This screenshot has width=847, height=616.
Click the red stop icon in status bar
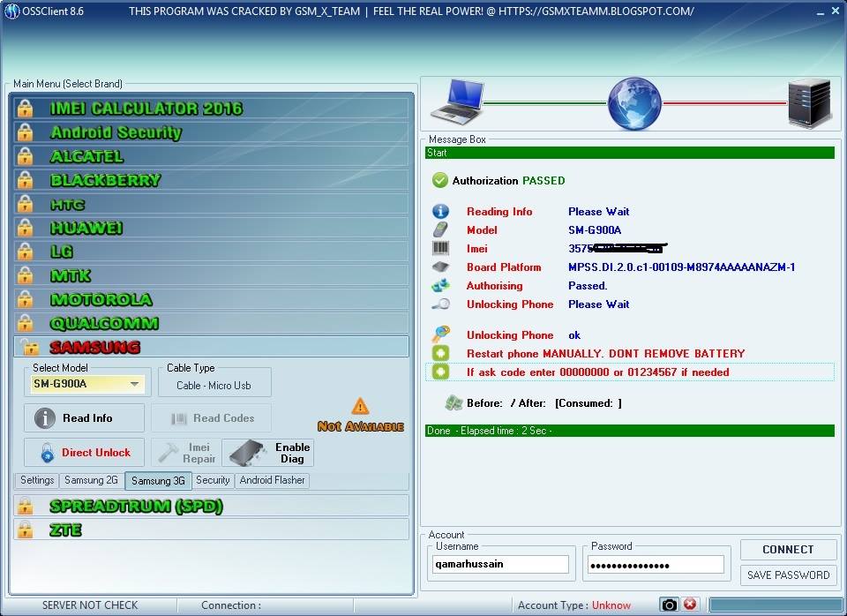(x=689, y=605)
